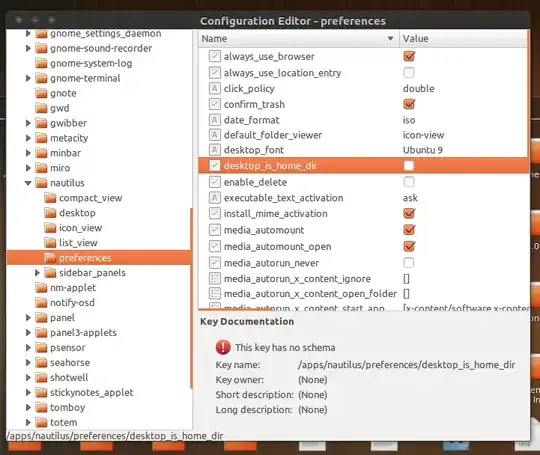Click the desktop folder icon under nautilus

click(50, 213)
